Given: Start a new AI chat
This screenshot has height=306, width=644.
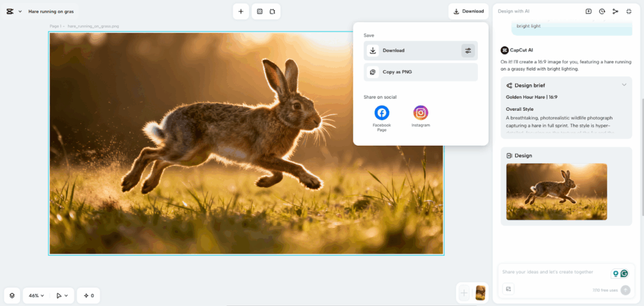Looking at the screenshot, I should coord(589,11).
